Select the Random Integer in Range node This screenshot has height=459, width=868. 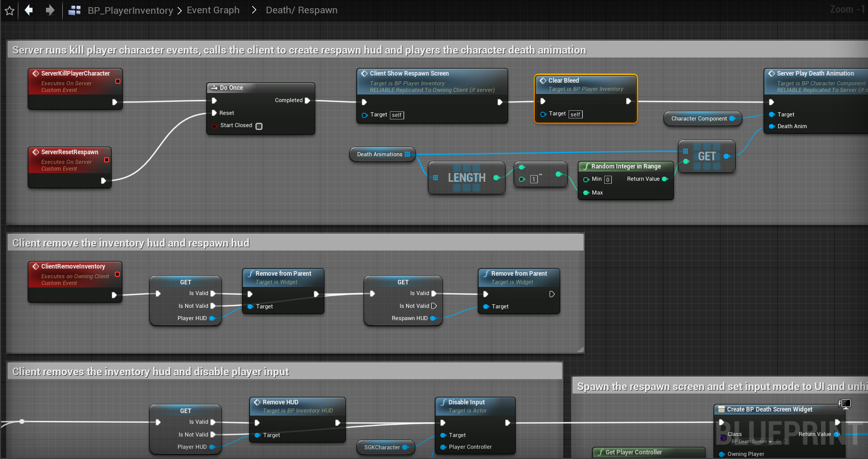[626, 166]
